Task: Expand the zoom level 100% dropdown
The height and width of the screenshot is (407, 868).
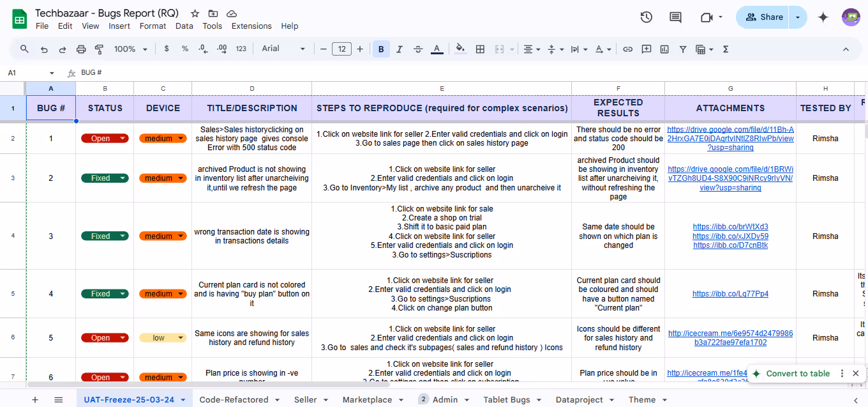Action: pyautogui.click(x=131, y=49)
